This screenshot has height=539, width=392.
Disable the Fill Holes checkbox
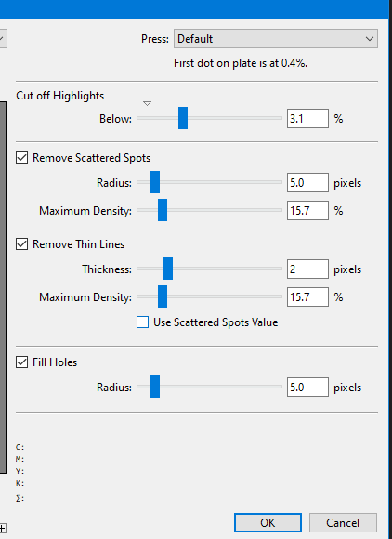click(22, 362)
